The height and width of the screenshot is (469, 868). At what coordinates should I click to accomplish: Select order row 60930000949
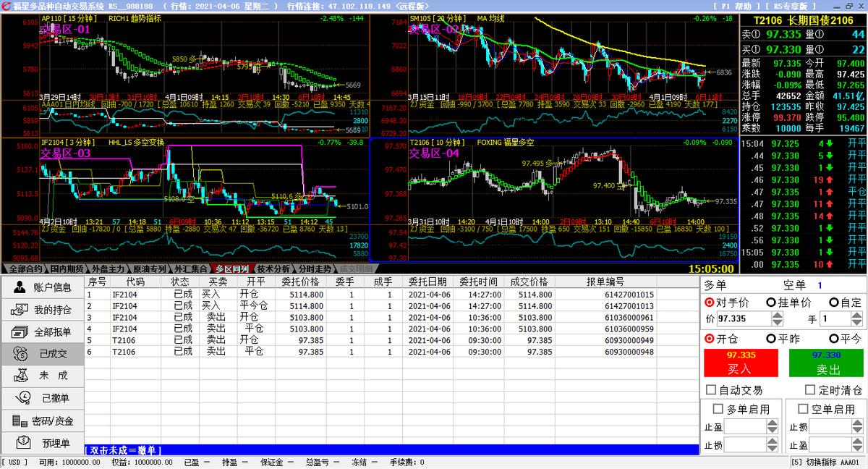[x=392, y=340]
